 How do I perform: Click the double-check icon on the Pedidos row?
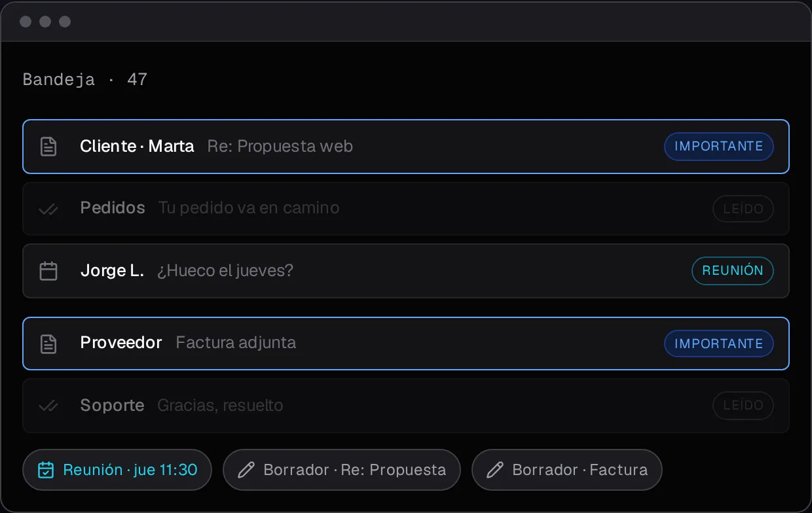[48, 209]
